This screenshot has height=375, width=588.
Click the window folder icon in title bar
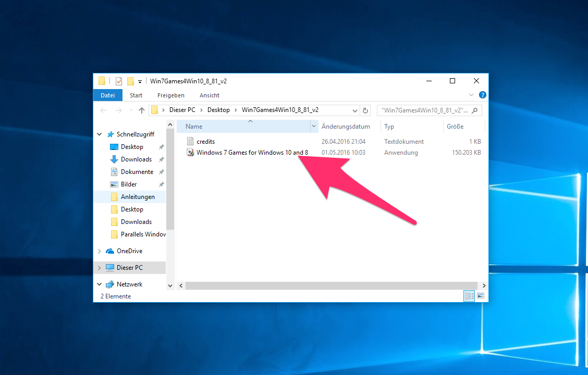pos(102,81)
